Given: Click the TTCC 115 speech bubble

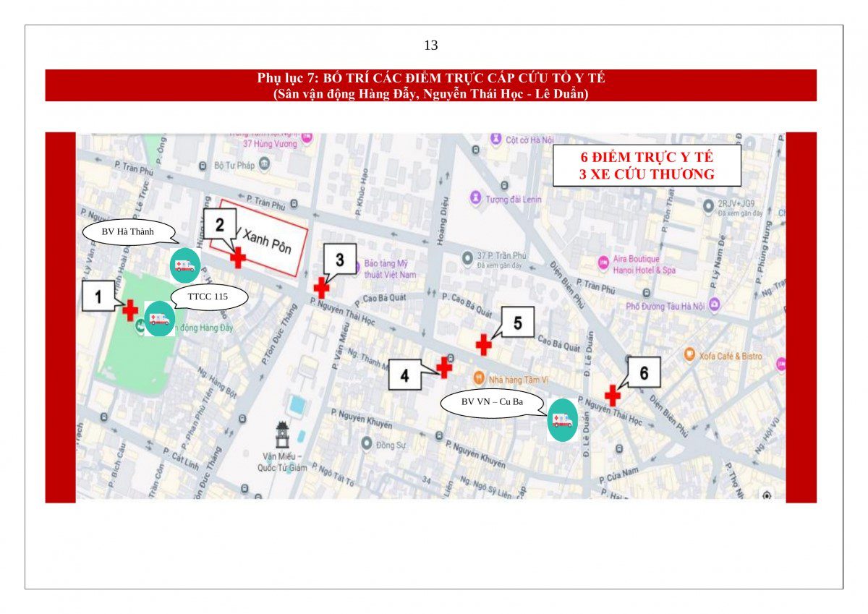Looking at the screenshot, I should (x=209, y=297).
